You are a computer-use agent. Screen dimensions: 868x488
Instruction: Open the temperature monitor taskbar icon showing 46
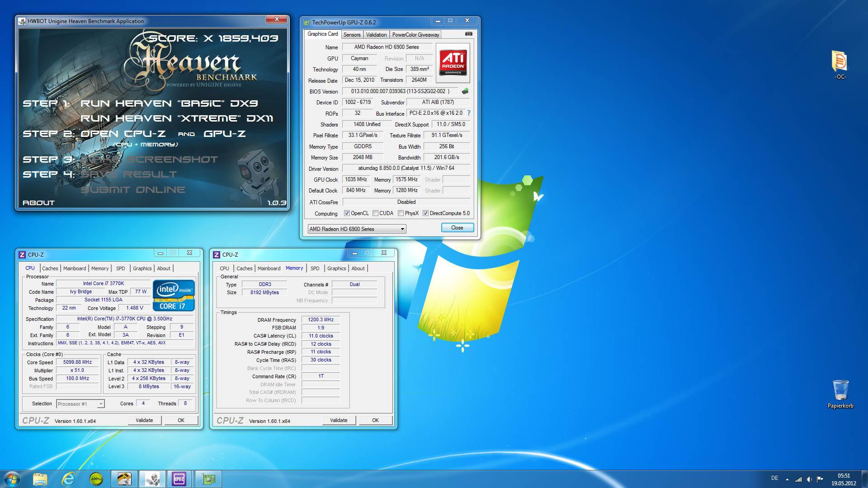tap(124, 479)
